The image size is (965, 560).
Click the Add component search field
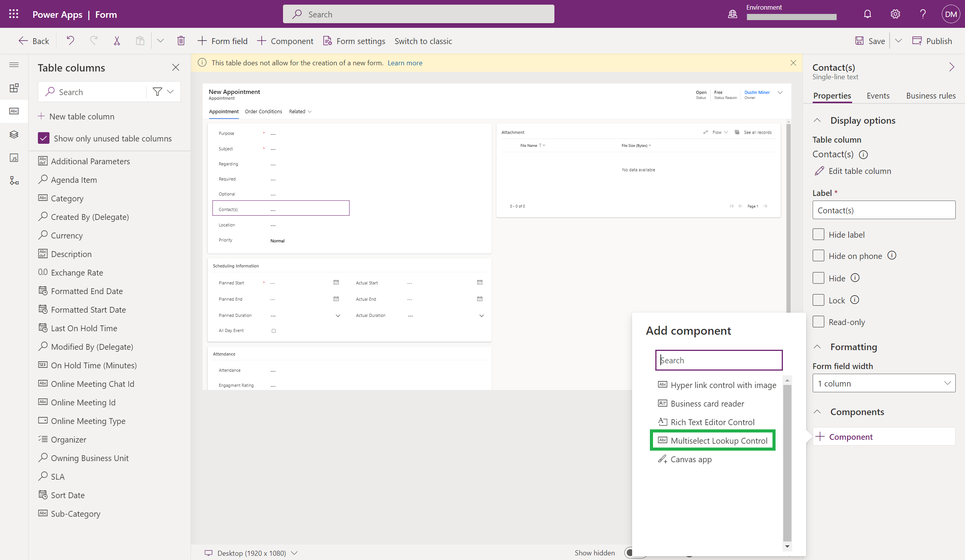coord(719,360)
